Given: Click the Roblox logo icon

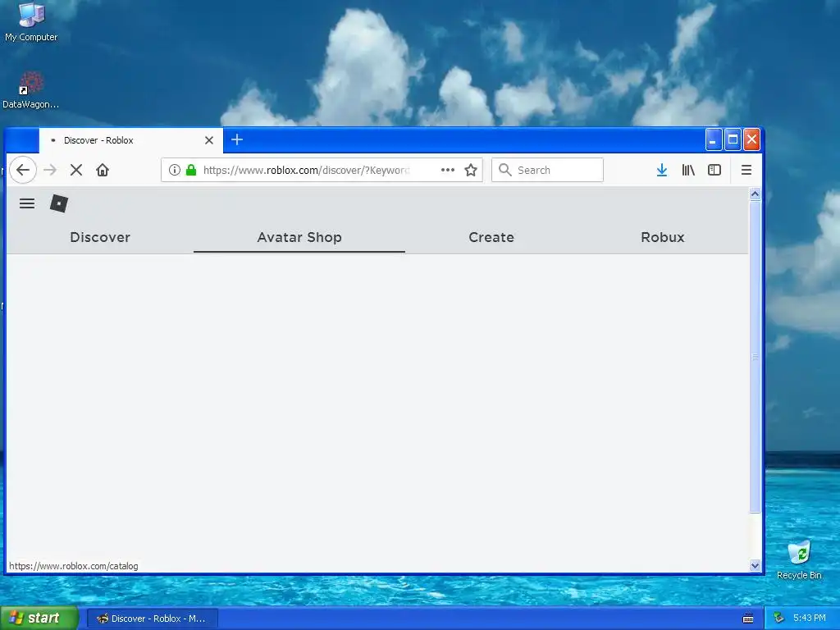Looking at the screenshot, I should coord(59,203).
